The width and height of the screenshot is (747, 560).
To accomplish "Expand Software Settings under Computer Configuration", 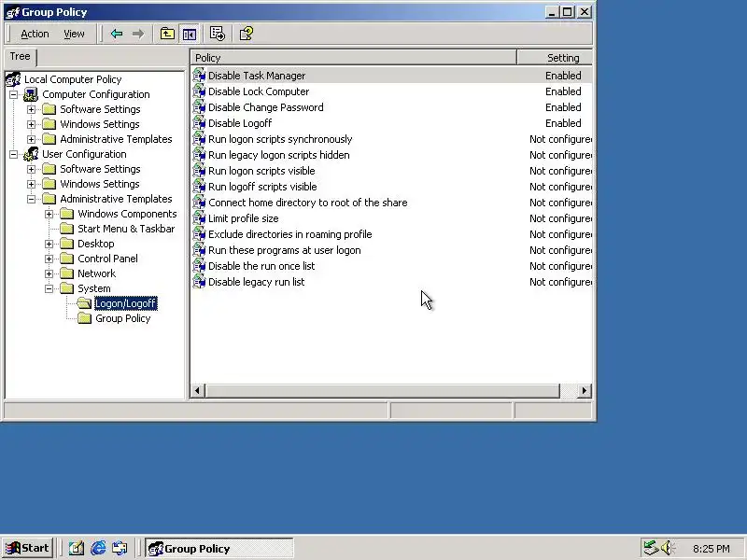I will (x=31, y=109).
